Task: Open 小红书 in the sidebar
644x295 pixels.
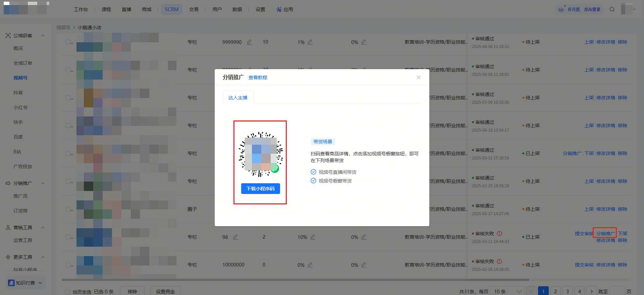Action: click(20, 107)
